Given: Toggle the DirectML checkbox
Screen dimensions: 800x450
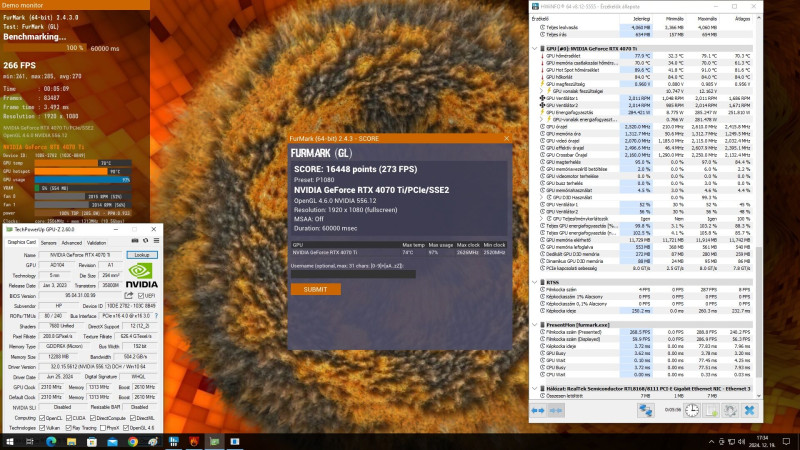Looking at the screenshot, I should point(133,418).
